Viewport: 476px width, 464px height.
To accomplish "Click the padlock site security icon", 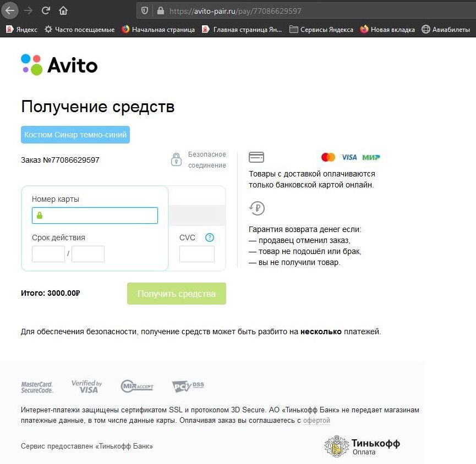I will pyautogui.click(x=161, y=11).
